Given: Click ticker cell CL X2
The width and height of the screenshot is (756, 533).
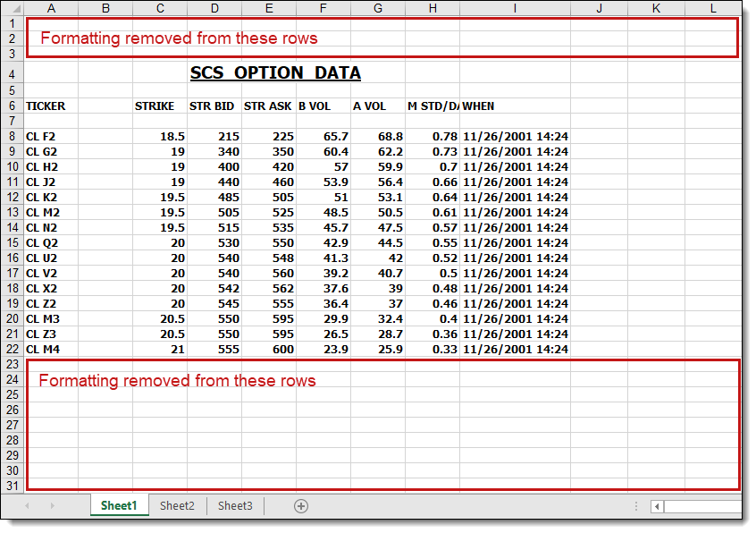Looking at the screenshot, I should click(51, 289).
